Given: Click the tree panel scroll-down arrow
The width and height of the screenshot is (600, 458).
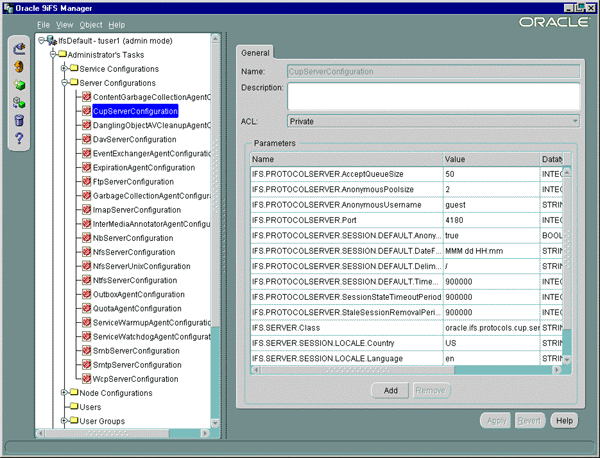Looking at the screenshot, I should [215, 423].
